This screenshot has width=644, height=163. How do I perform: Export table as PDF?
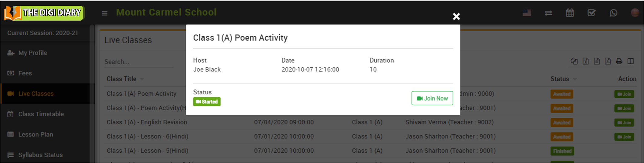click(x=608, y=61)
